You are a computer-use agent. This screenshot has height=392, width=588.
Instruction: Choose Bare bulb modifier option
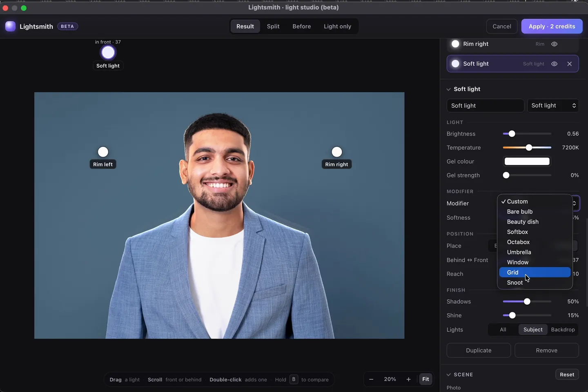(x=535, y=211)
